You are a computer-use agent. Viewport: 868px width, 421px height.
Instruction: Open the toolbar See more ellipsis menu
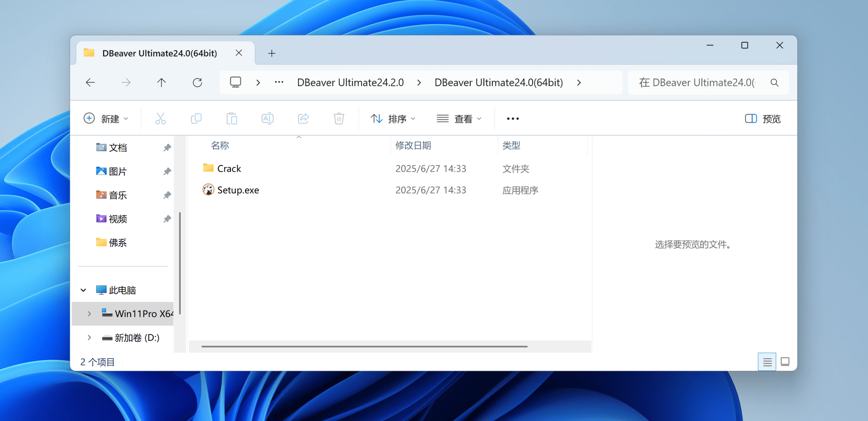coord(513,119)
